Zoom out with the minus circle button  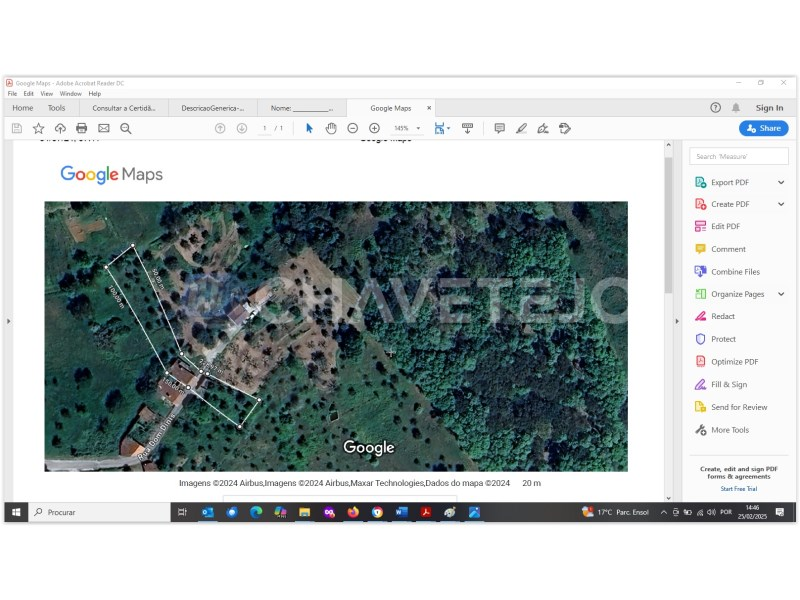coord(353,129)
